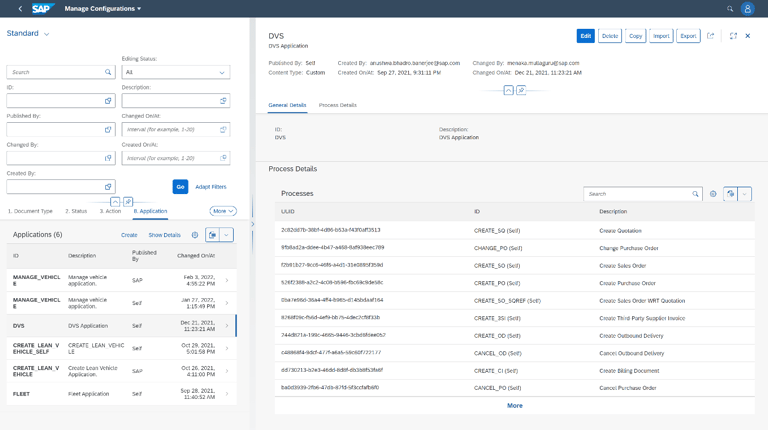
Task: Click Show Details in Applications toolbar
Action: point(165,235)
